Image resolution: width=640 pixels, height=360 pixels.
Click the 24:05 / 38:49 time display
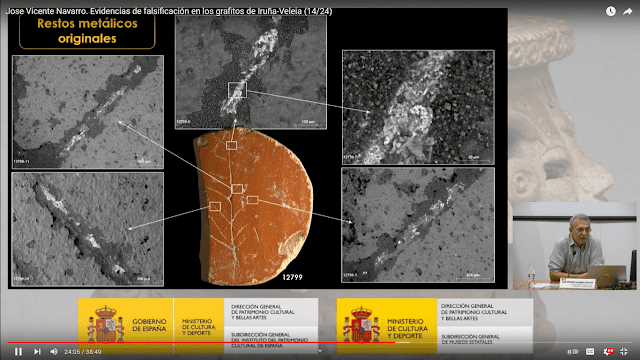click(83, 351)
